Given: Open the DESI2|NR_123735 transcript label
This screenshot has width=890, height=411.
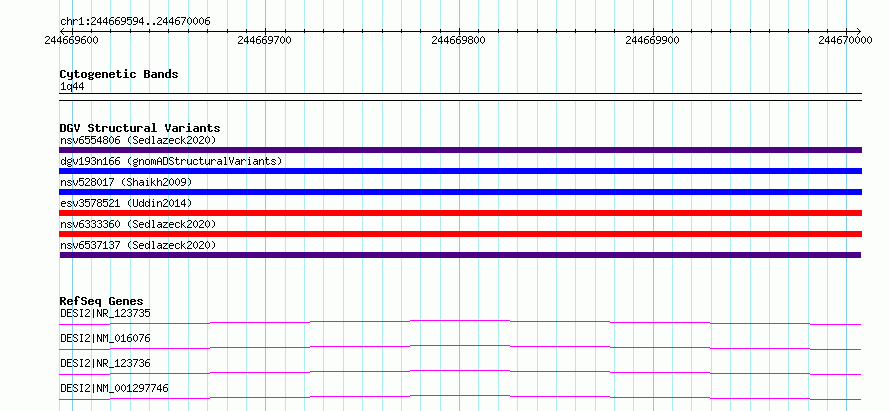Looking at the screenshot, I should (105, 313).
